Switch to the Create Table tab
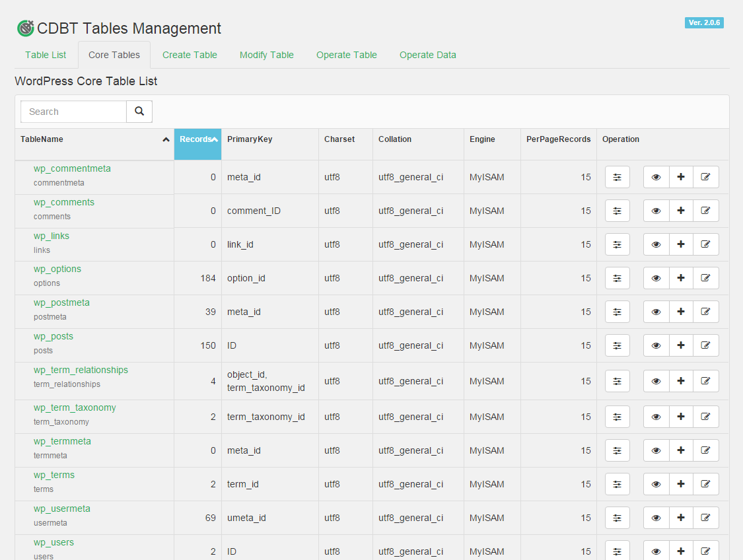Screen dimensions: 743x560 tap(190, 55)
